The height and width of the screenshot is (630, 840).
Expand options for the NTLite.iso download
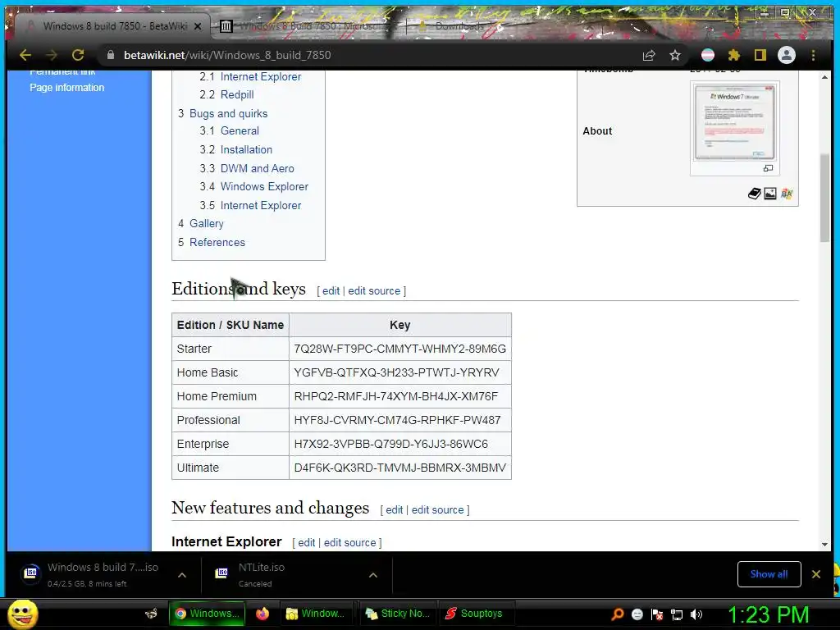point(373,575)
